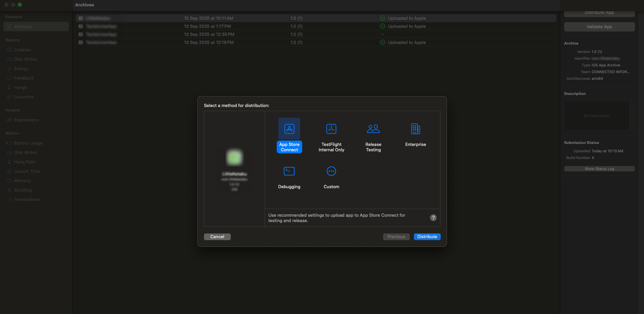Select Battery Usage metric
644x314 pixels.
pos(28,143)
